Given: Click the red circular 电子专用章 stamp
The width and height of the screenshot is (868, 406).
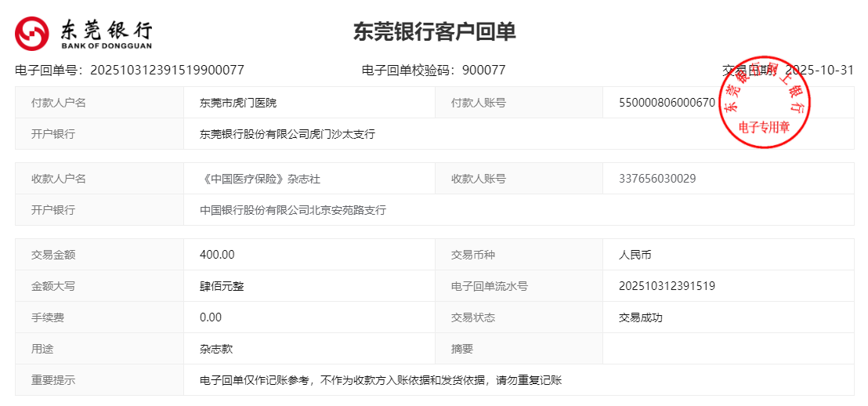Looking at the screenshot, I should pyautogui.click(x=764, y=102).
